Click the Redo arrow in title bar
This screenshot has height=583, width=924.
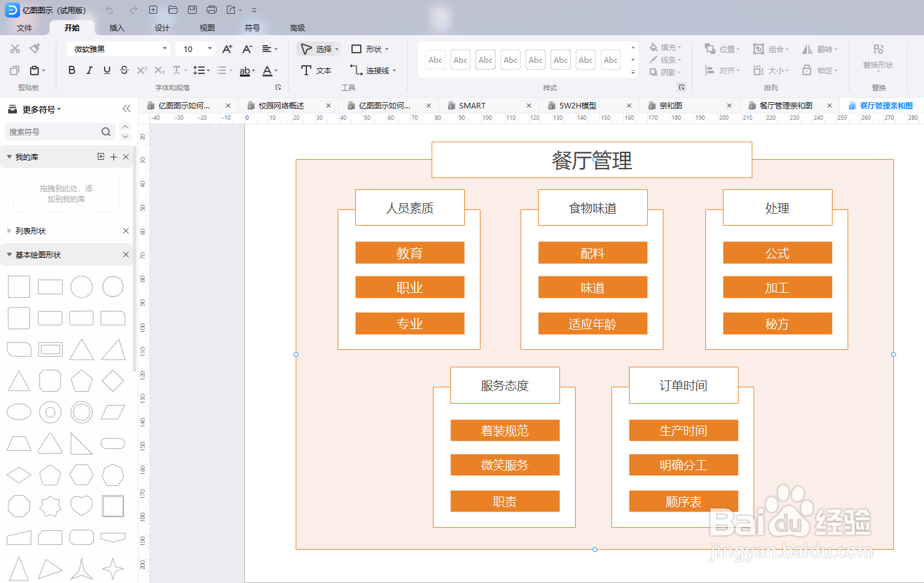133,10
